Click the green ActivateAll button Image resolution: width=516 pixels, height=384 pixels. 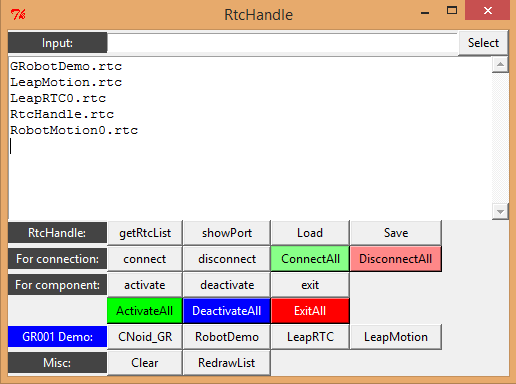pyautogui.click(x=145, y=311)
